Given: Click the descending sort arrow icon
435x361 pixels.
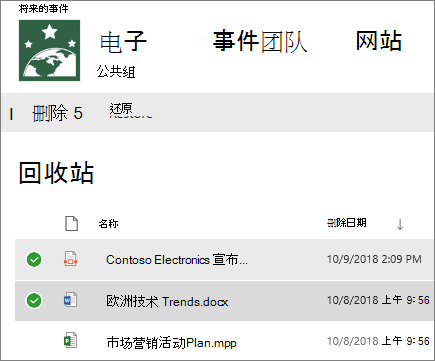Looking at the screenshot, I should click(400, 224).
